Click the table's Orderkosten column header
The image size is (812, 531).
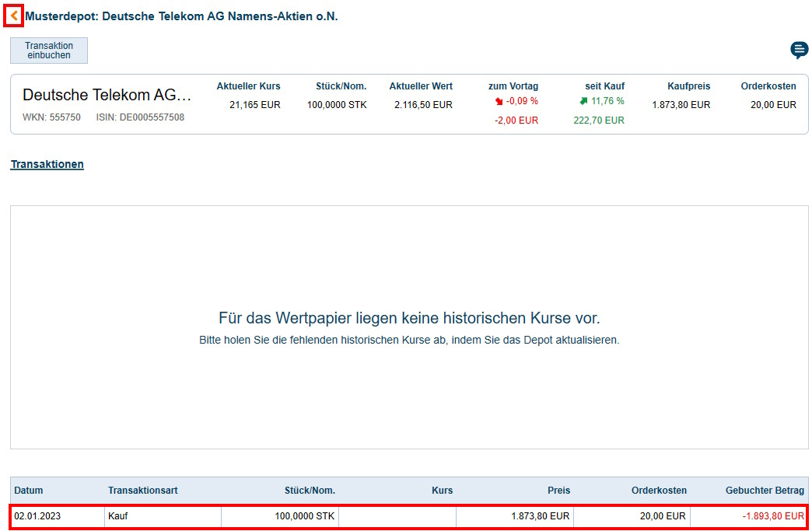pos(659,491)
